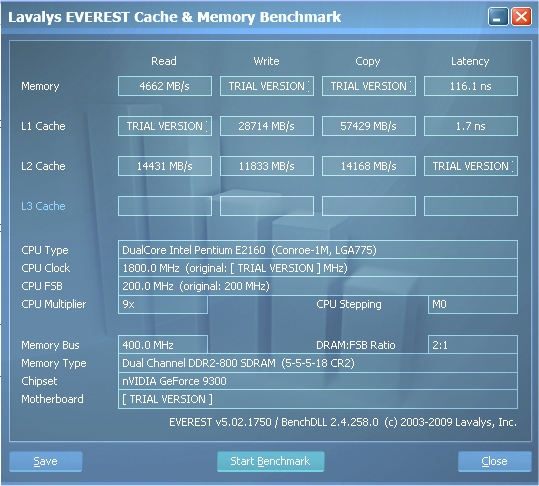This screenshot has height=486, width=539.
Task: Click the Chipset nVIDIA GeForce 9300 field
Action: (318, 381)
